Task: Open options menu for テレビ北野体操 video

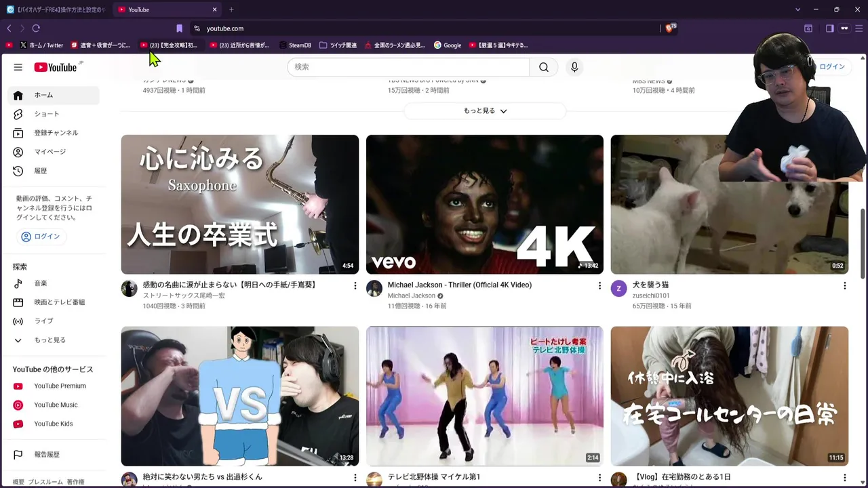Action: pyautogui.click(x=599, y=478)
